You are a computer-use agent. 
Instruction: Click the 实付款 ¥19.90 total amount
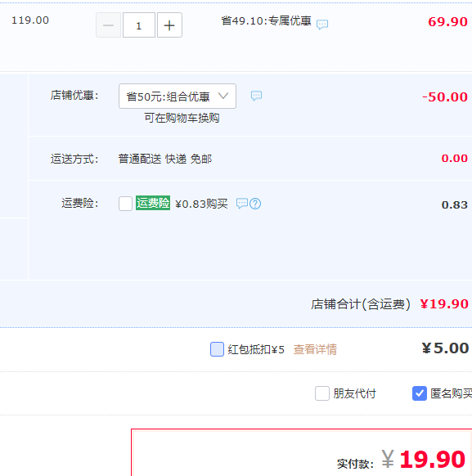pyautogui.click(x=423, y=460)
